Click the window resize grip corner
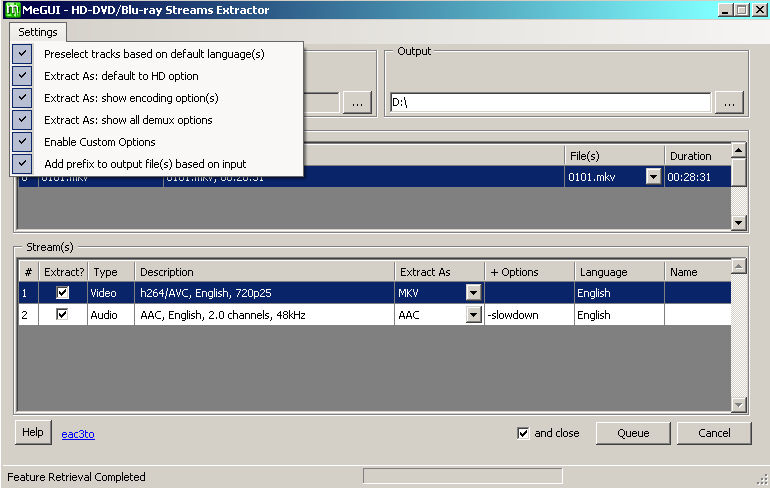This screenshot has width=770, height=488. pos(762,480)
